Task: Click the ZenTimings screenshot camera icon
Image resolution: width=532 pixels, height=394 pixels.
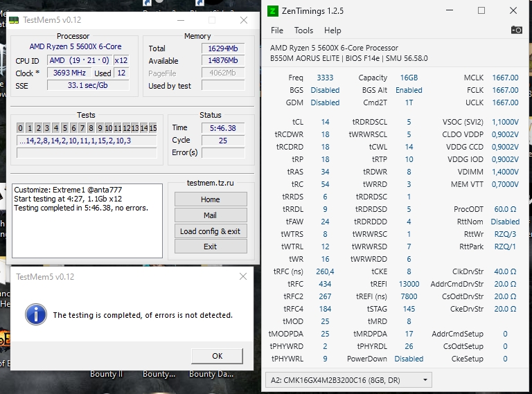Action: tap(516, 30)
